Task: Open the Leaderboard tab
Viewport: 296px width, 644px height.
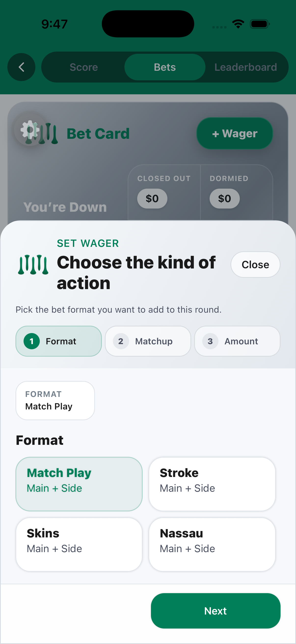Action: tap(245, 67)
